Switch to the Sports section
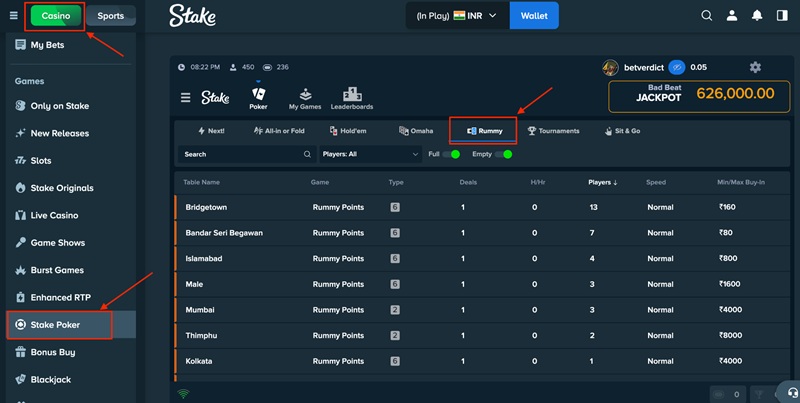The height and width of the screenshot is (403, 800). pos(111,16)
